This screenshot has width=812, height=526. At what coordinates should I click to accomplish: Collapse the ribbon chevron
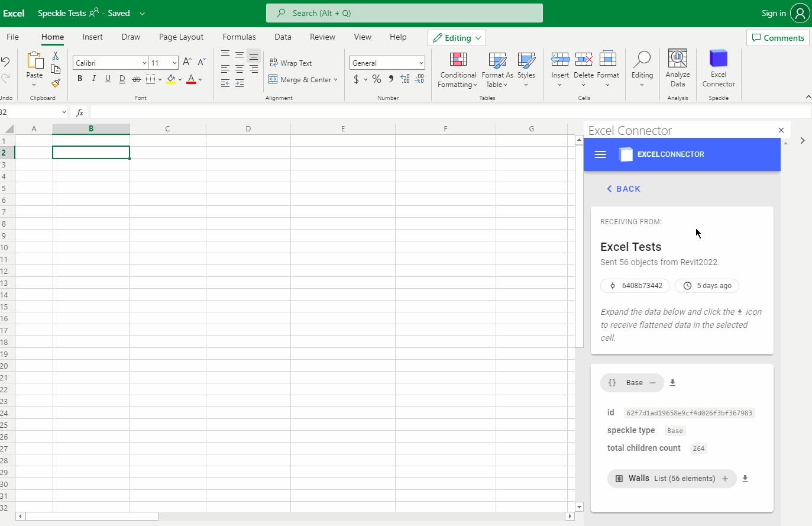(x=808, y=97)
